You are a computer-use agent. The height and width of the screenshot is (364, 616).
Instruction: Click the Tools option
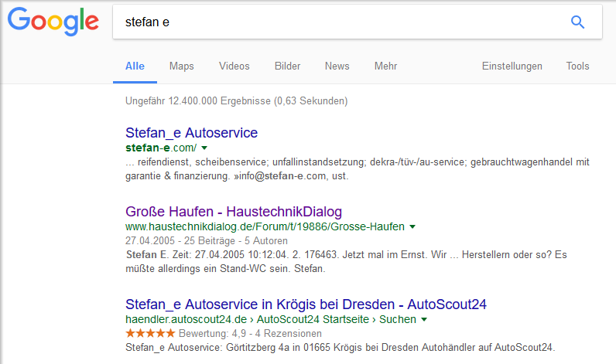pos(577,66)
